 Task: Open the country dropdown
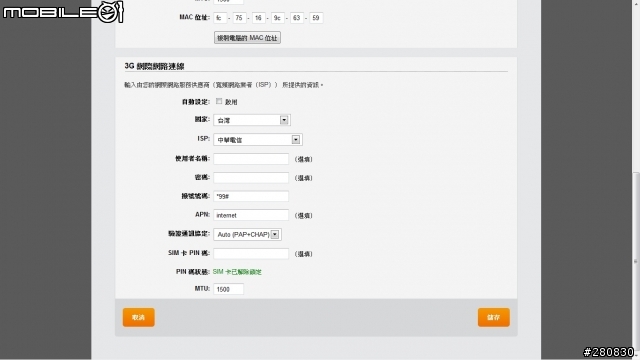click(x=252, y=120)
